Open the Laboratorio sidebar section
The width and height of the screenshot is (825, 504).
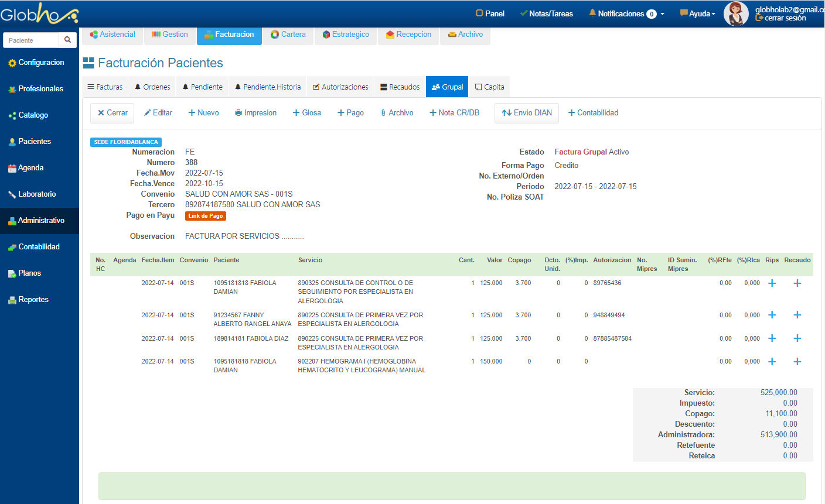(x=36, y=194)
